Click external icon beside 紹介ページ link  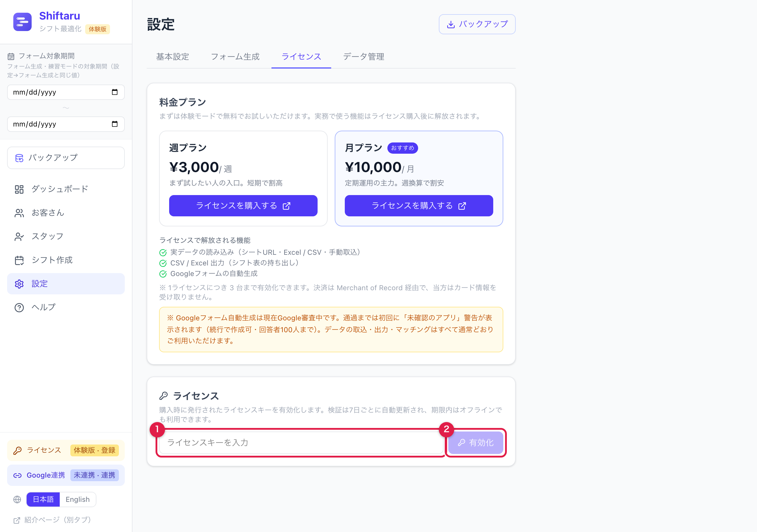[17, 520]
